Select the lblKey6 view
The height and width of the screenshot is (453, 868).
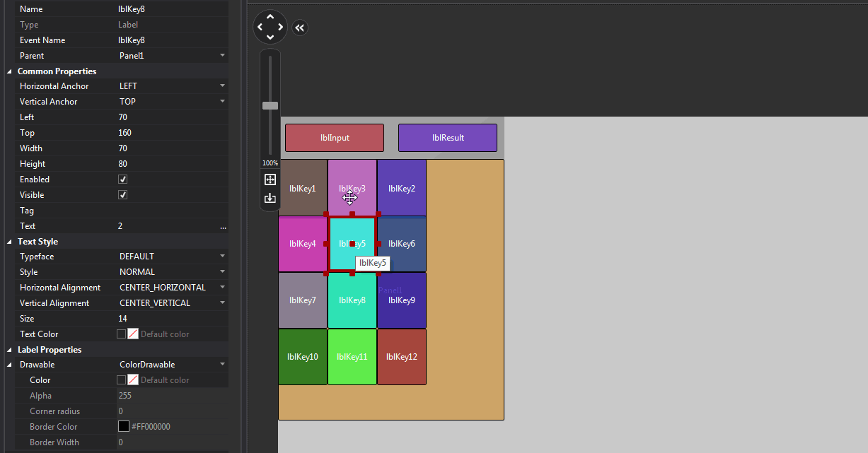pyautogui.click(x=402, y=244)
